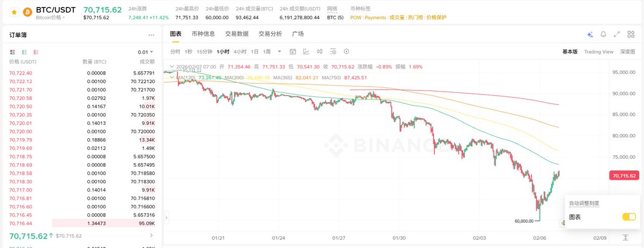
Task: Select the 4小时 timeframe
Action: click(239, 51)
